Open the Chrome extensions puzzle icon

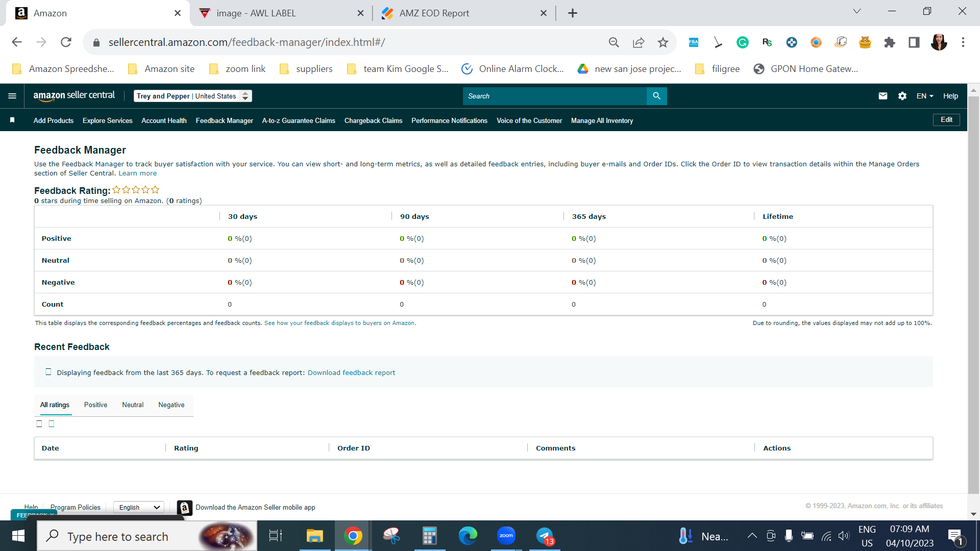pos(889,42)
